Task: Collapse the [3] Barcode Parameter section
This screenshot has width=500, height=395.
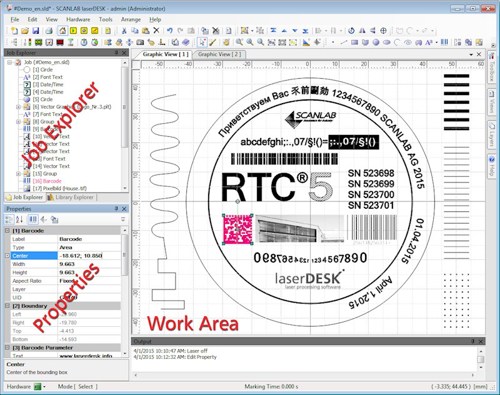Action: pyautogui.click(x=7, y=347)
